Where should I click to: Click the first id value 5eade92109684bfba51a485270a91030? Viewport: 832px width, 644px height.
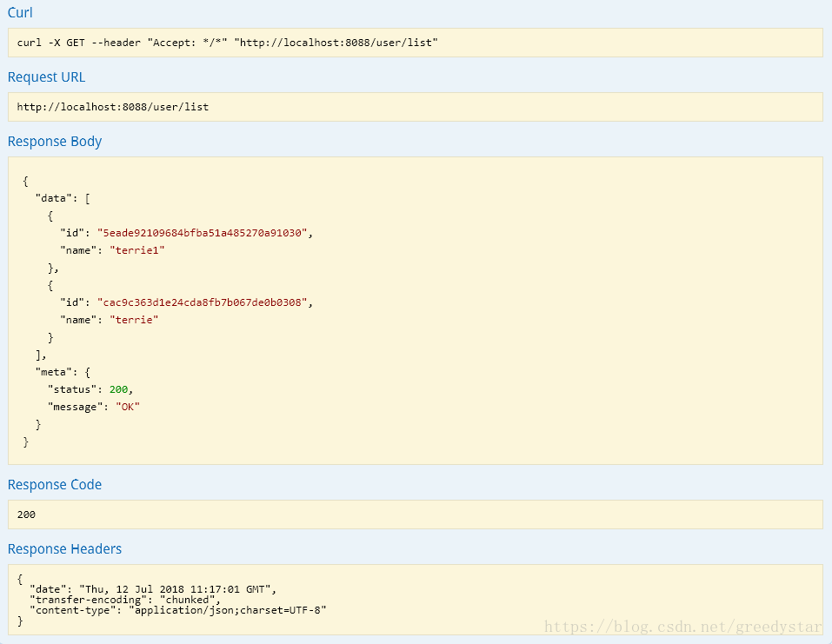203,233
